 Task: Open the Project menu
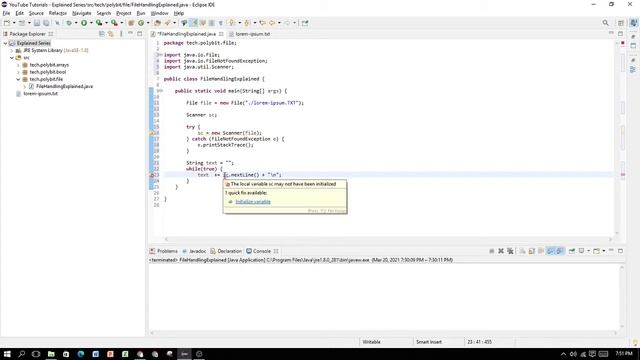(x=124, y=13)
